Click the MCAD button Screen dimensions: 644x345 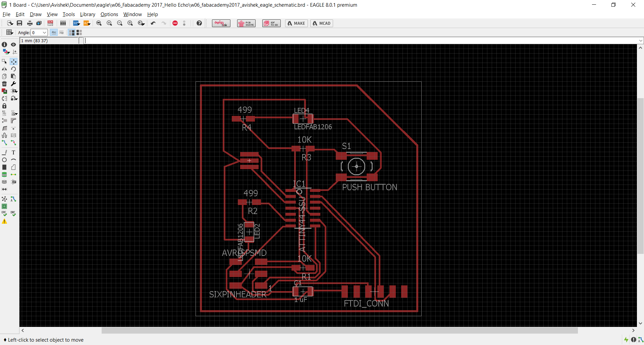(x=322, y=23)
